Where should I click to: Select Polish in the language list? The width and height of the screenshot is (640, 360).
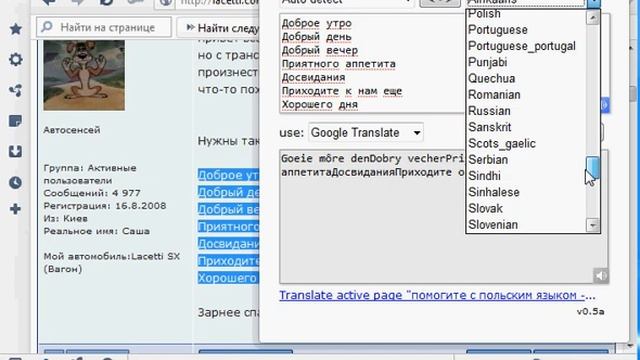[x=484, y=14]
